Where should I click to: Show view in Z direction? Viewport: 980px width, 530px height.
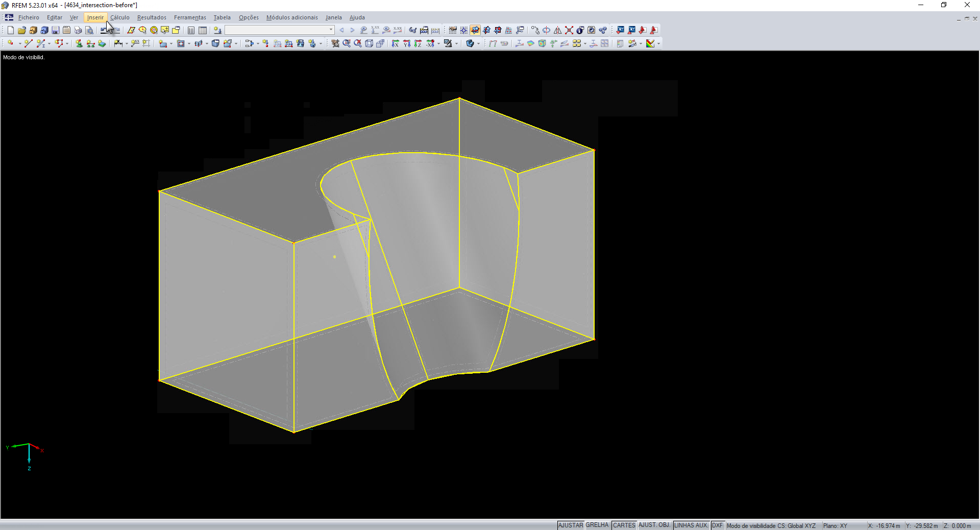click(x=418, y=43)
